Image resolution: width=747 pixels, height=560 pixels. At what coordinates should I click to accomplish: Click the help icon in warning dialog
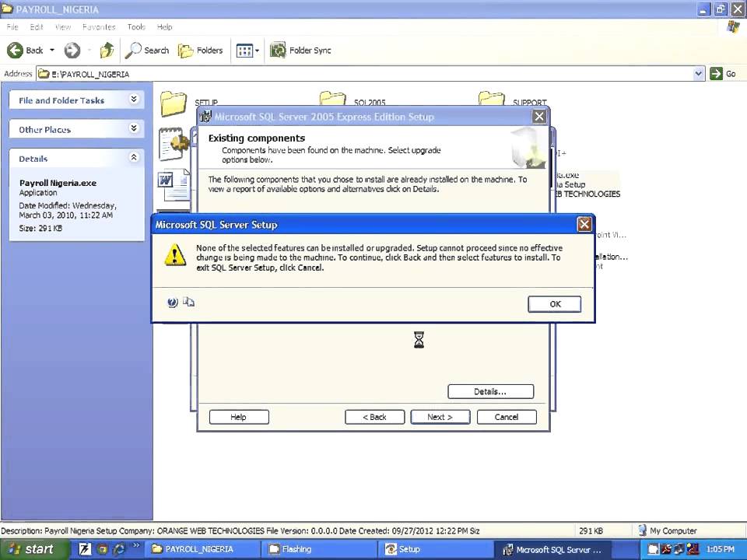173,302
